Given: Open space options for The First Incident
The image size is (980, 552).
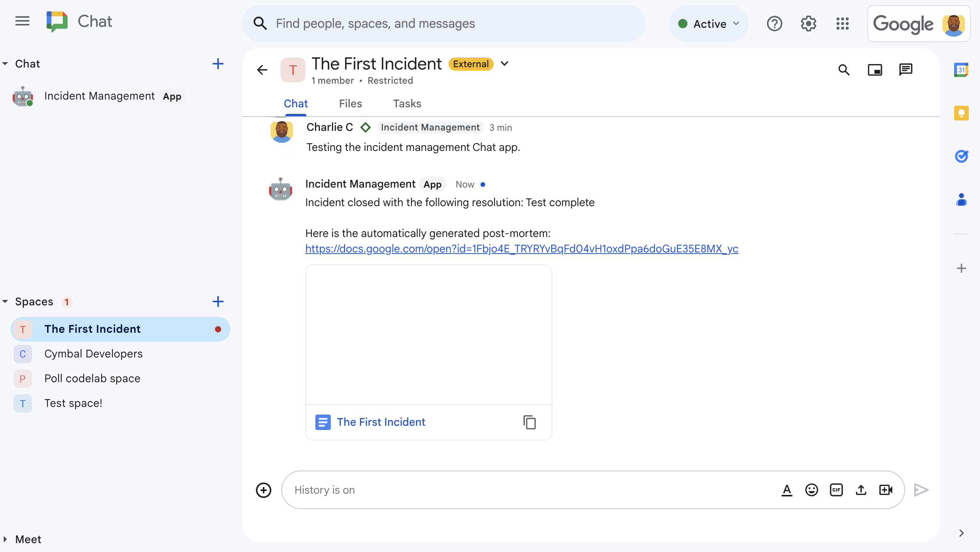Looking at the screenshot, I should pos(504,64).
